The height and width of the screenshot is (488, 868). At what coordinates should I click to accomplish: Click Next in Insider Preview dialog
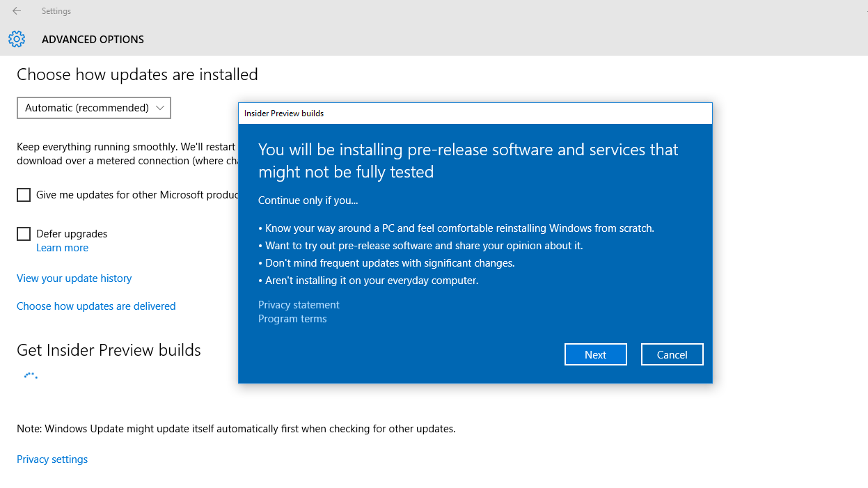coord(596,354)
